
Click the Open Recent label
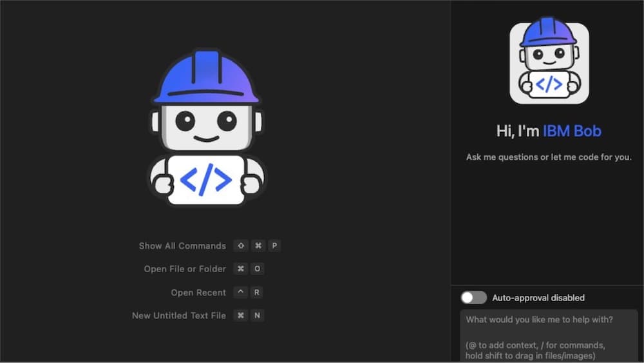pos(198,292)
